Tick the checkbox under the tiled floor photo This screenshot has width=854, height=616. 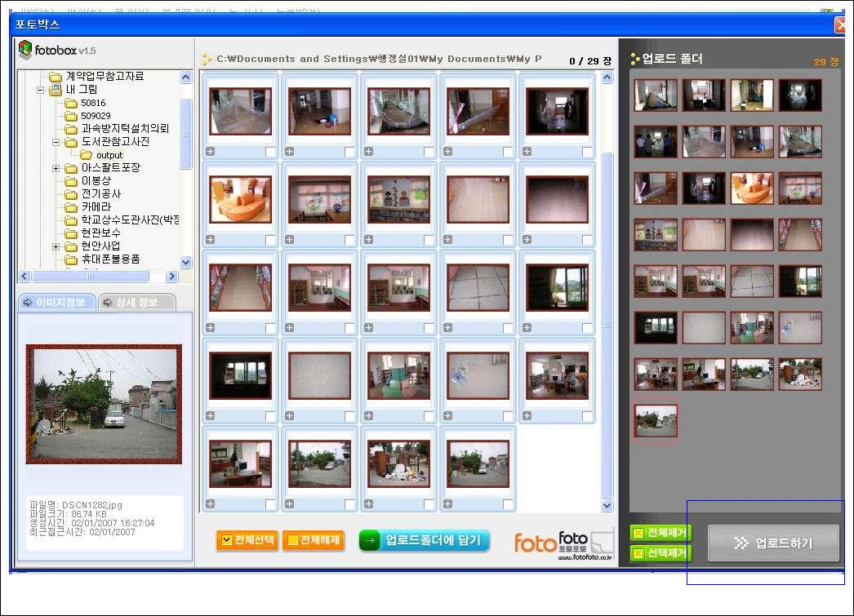[508, 328]
